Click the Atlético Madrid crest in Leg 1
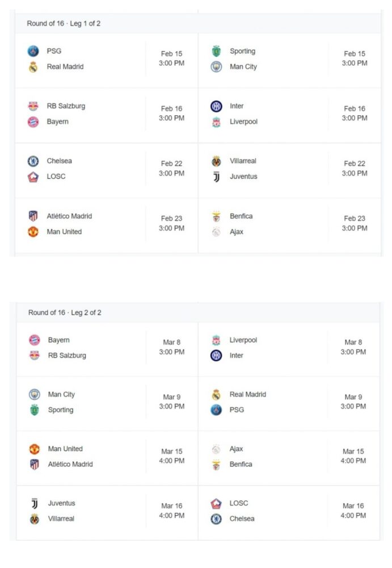 [33, 216]
